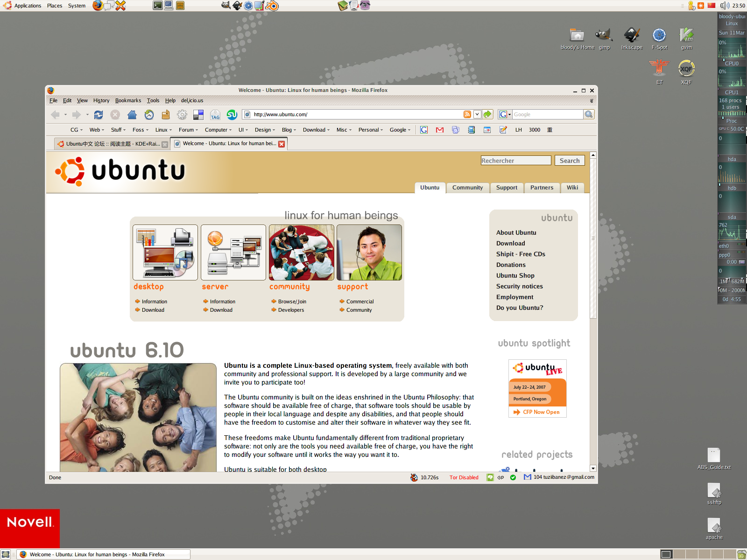Go to Firefox Home page icon
This screenshot has width=747, height=560.
click(132, 115)
